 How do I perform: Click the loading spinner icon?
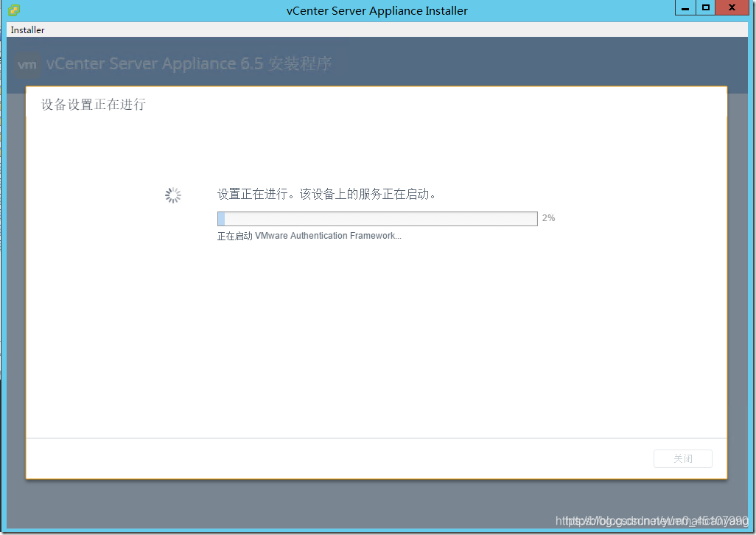(173, 195)
